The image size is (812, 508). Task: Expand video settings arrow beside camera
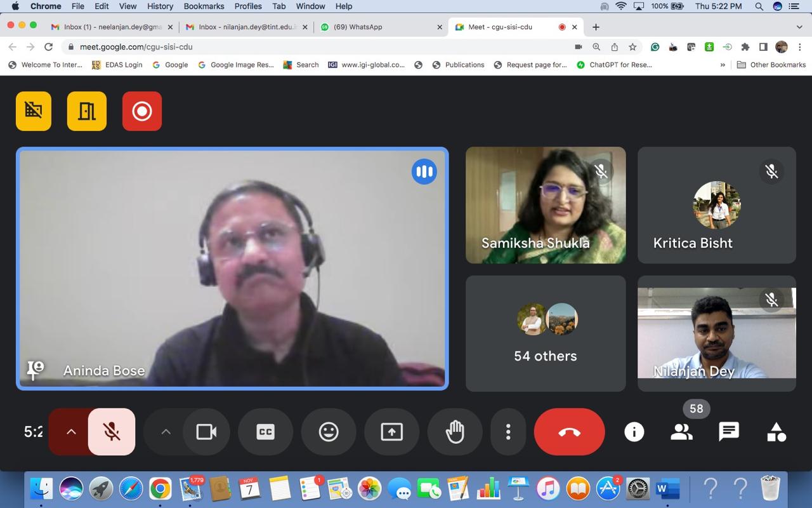pyautogui.click(x=166, y=432)
